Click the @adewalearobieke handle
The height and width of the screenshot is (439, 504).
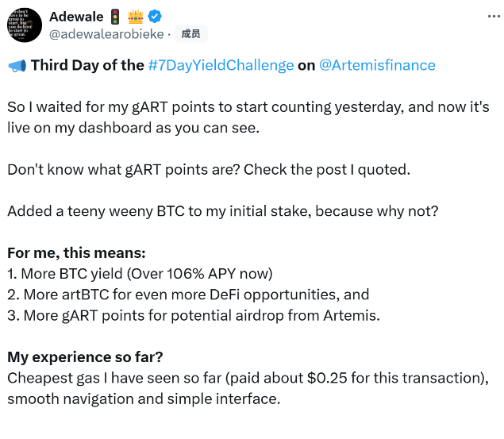pos(106,34)
